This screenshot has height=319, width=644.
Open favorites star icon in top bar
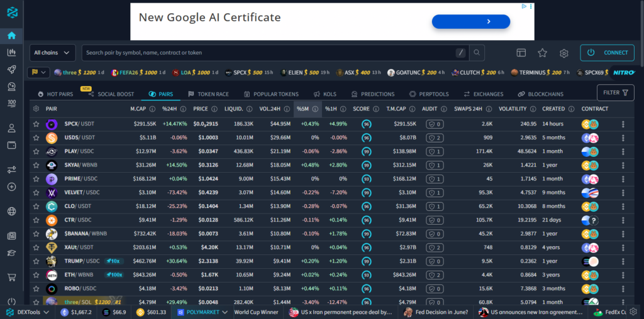543,53
